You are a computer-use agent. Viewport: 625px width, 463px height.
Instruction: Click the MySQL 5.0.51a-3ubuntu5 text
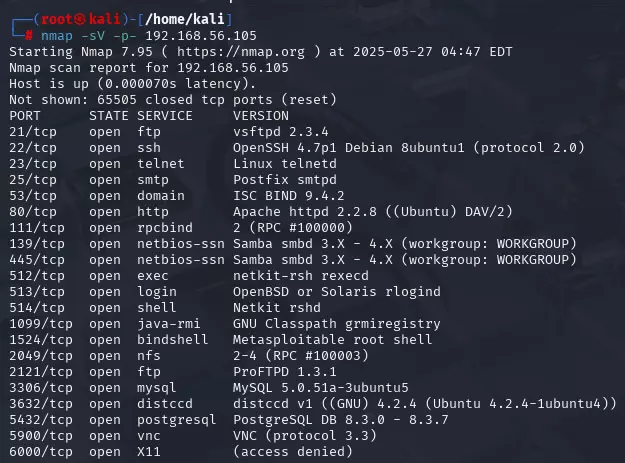(x=321, y=388)
